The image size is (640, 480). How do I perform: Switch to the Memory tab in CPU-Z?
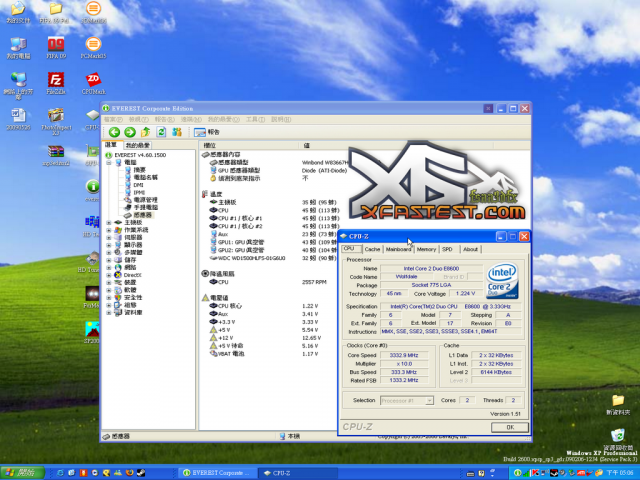(427, 249)
